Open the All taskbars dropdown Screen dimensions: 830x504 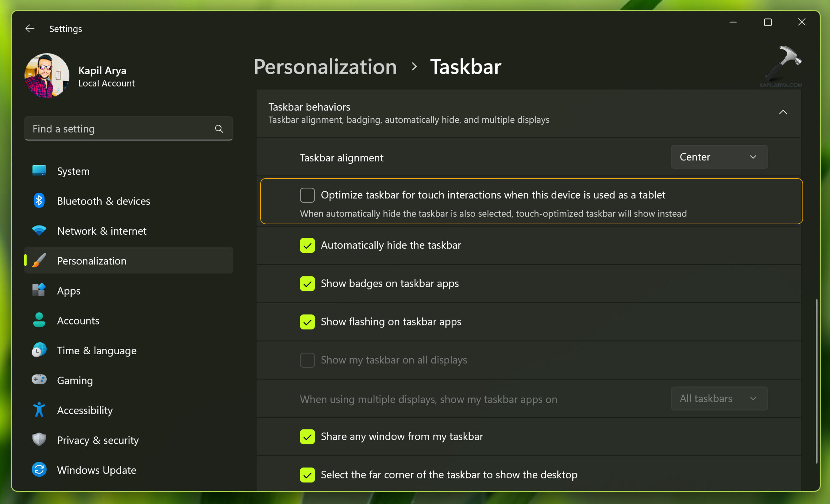(719, 399)
